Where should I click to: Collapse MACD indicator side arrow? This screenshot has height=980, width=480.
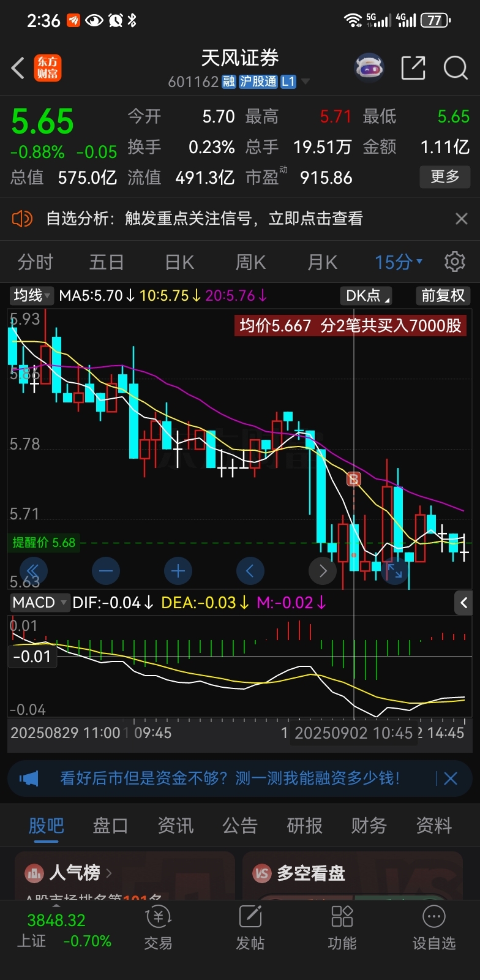coord(463,603)
